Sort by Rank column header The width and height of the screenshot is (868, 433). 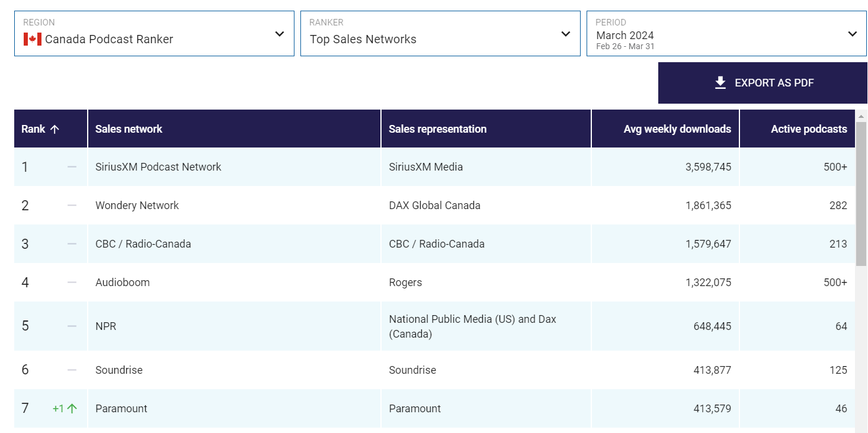[x=50, y=129]
